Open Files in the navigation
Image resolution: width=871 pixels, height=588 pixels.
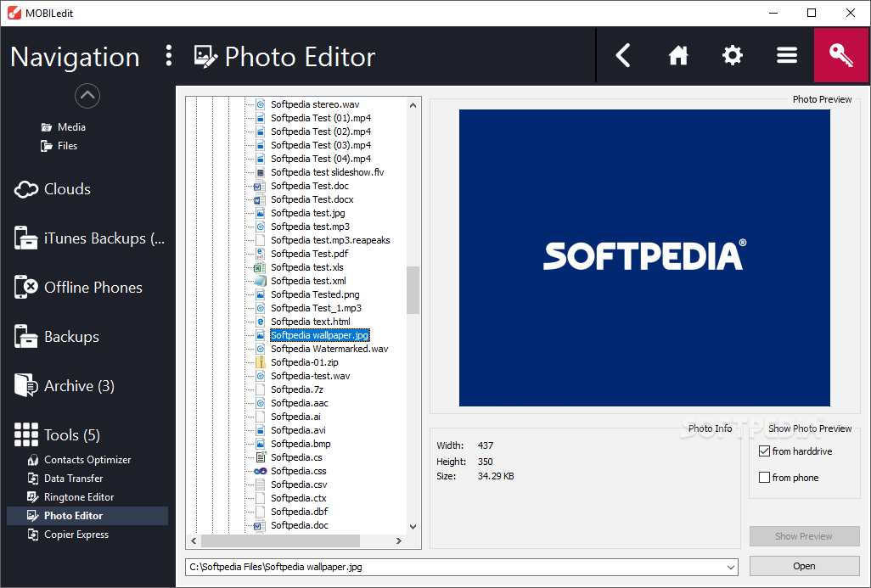[x=67, y=146]
